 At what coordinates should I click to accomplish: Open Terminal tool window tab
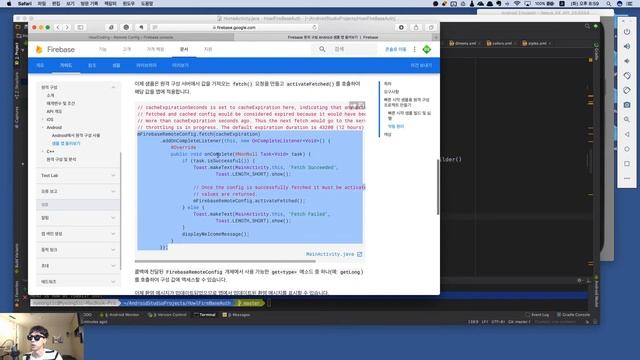[x=204, y=315]
